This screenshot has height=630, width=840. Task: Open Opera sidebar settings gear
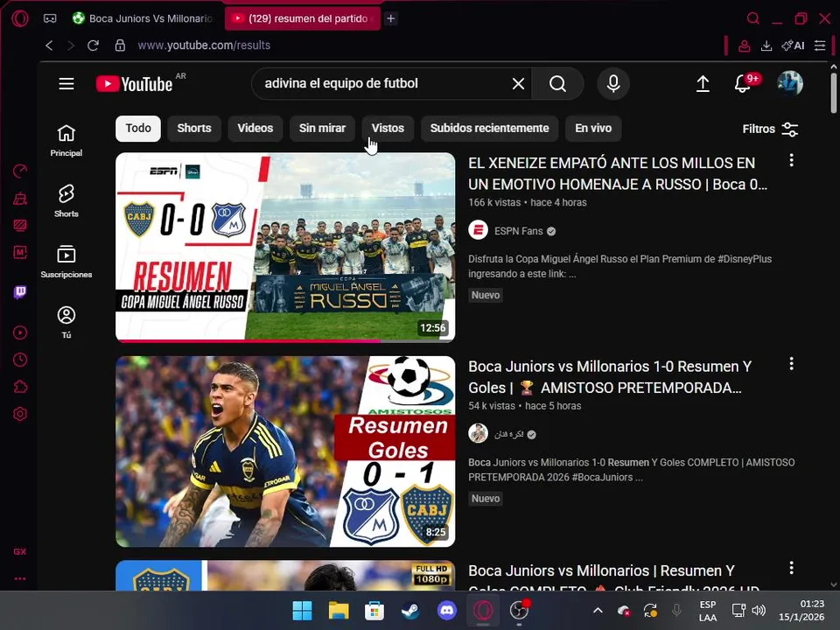click(20, 414)
